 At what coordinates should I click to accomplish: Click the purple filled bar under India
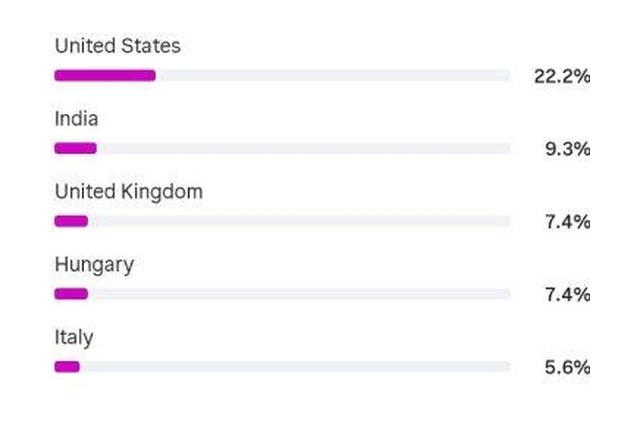76,148
